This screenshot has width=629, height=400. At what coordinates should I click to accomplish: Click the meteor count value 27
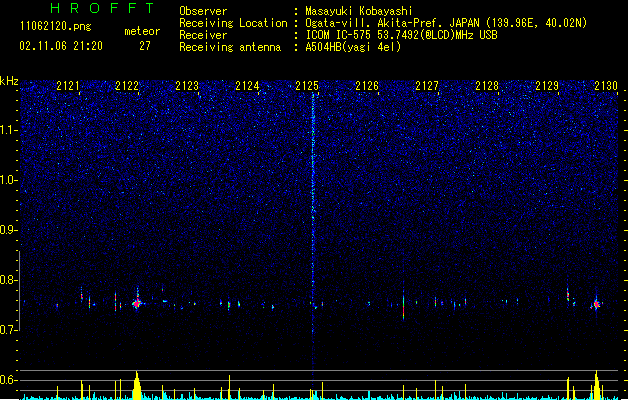click(145, 46)
